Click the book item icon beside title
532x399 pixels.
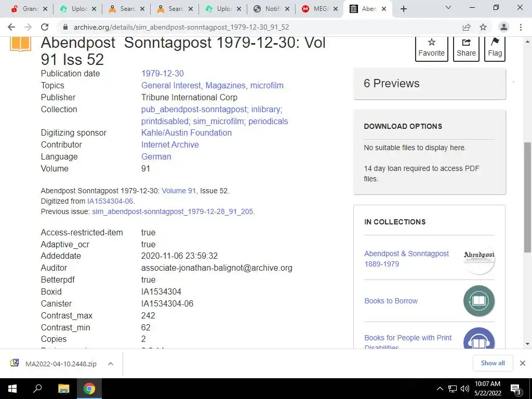point(20,44)
